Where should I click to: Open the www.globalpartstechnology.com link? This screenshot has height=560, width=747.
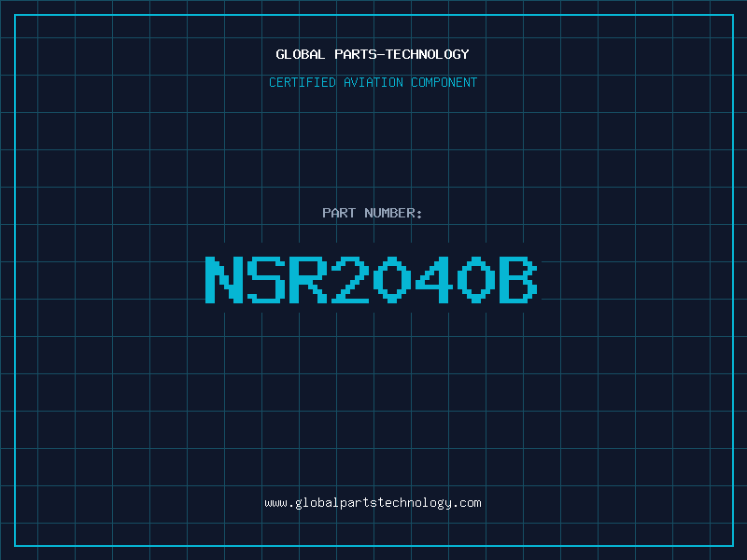(373, 503)
